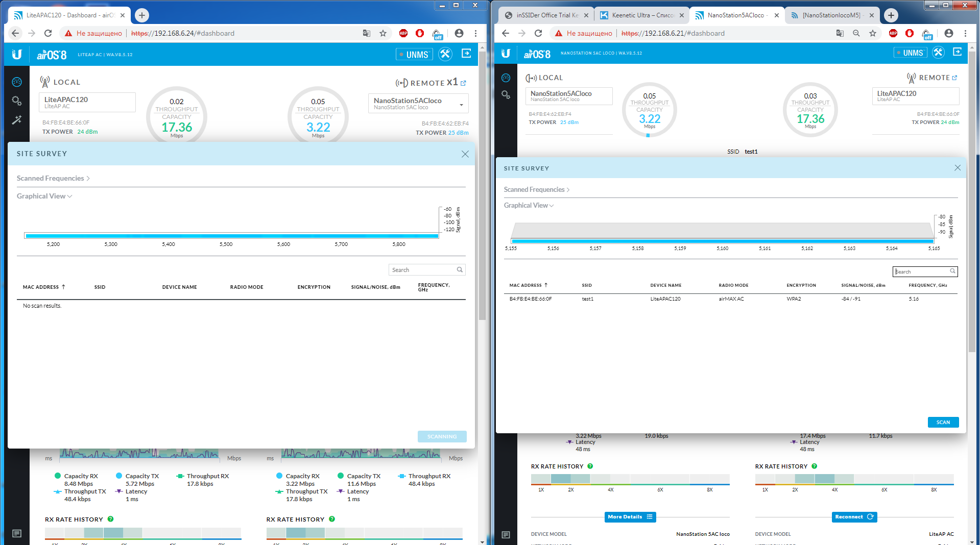
Task: Log out icon in left LiteAP AC window
Action: [x=466, y=54]
